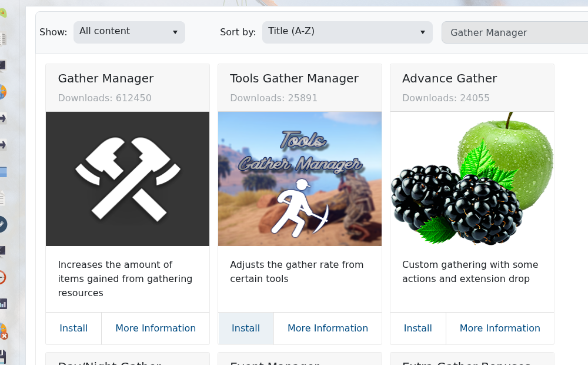Open the Show content filter dropdown
Viewport: 588px width, 365px height.
pyautogui.click(x=129, y=32)
